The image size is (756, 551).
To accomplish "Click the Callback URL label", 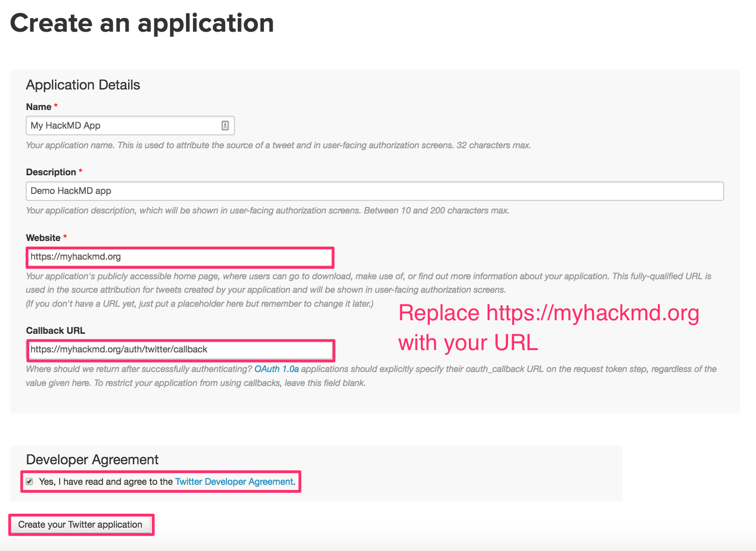I will click(55, 330).
